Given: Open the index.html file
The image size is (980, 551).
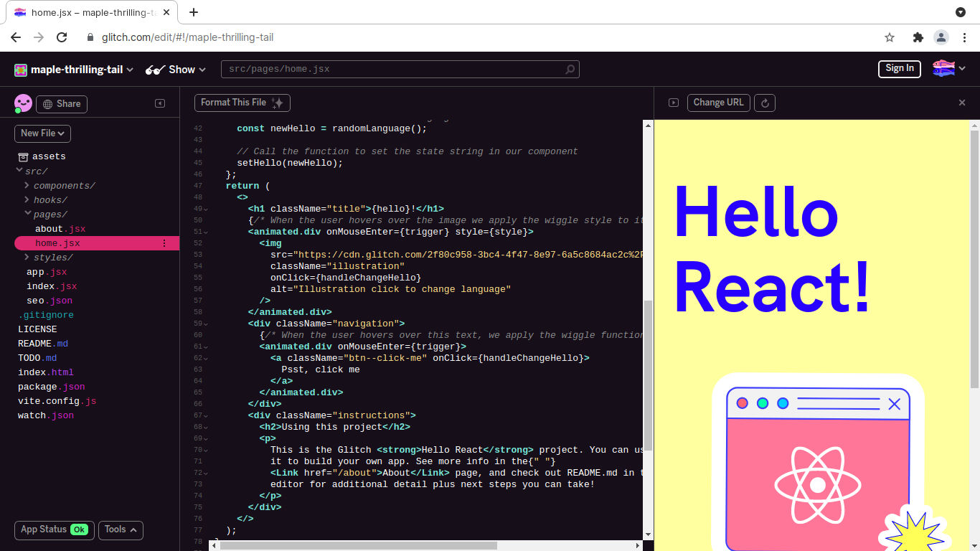Looking at the screenshot, I should pos(46,372).
